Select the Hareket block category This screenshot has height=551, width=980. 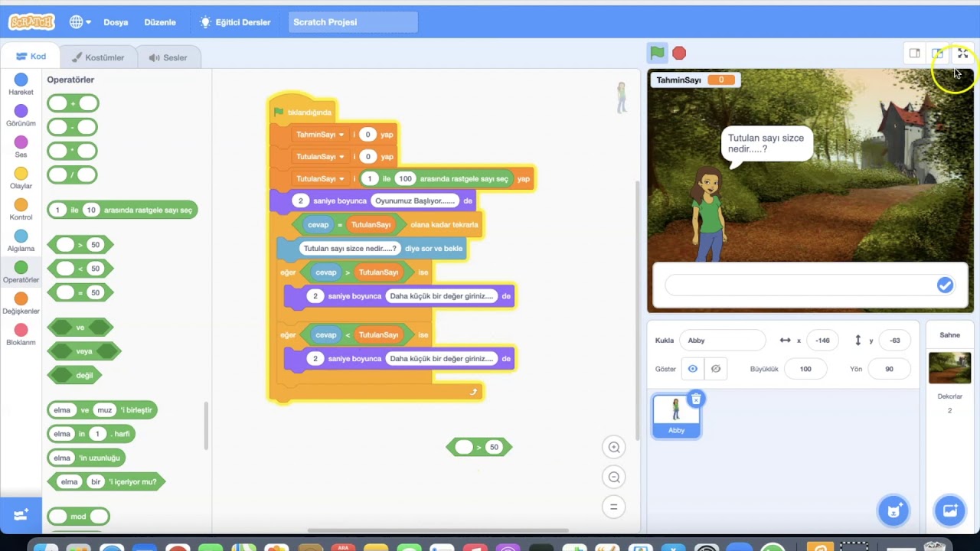[x=21, y=84]
